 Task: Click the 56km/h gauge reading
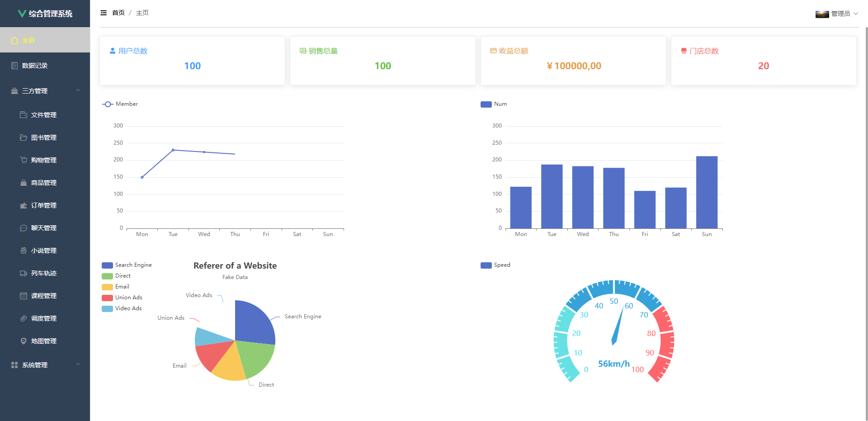(x=614, y=364)
